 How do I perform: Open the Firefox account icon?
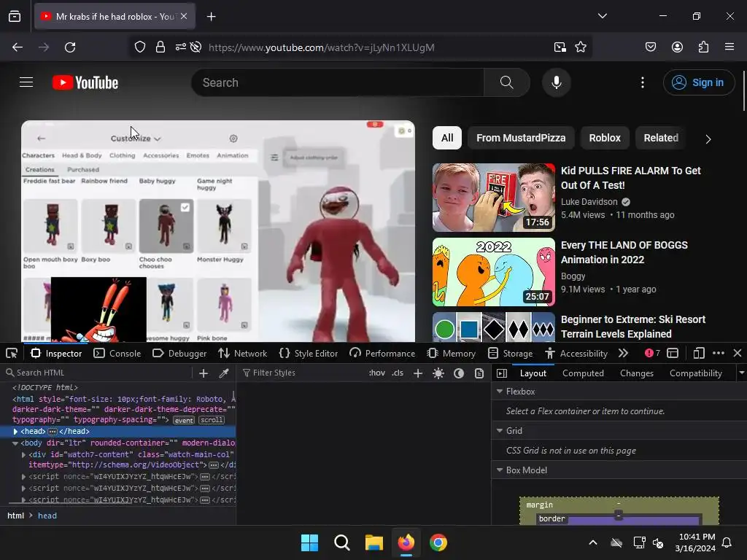click(678, 47)
